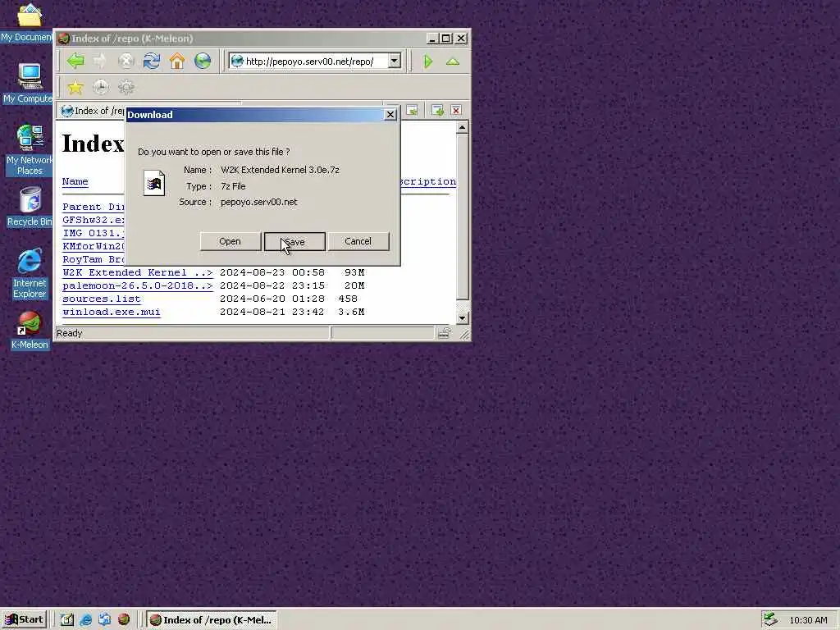Click the green Up directory arrow
The image size is (840, 630).
pyautogui.click(x=453, y=62)
